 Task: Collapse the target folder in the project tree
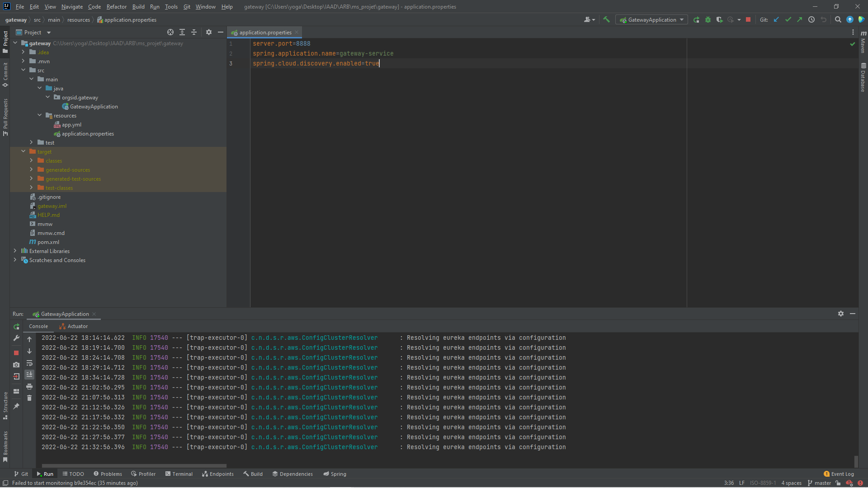click(x=23, y=151)
